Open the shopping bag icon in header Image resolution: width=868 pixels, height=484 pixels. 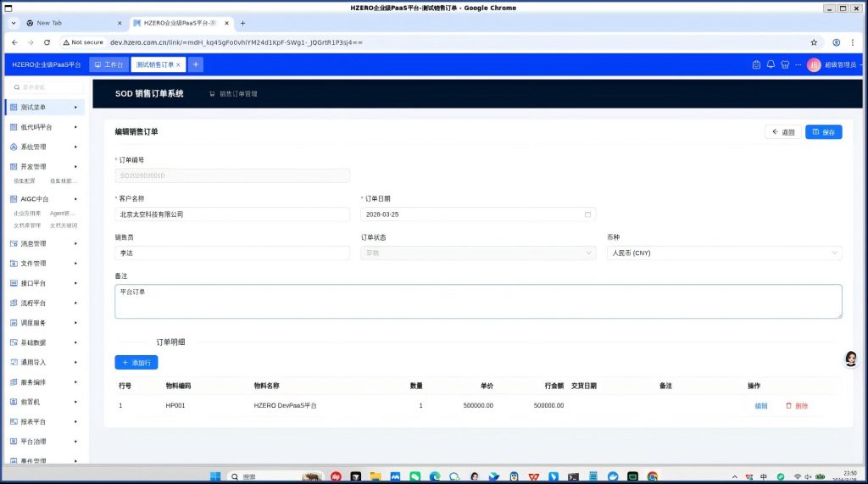[x=757, y=64]
